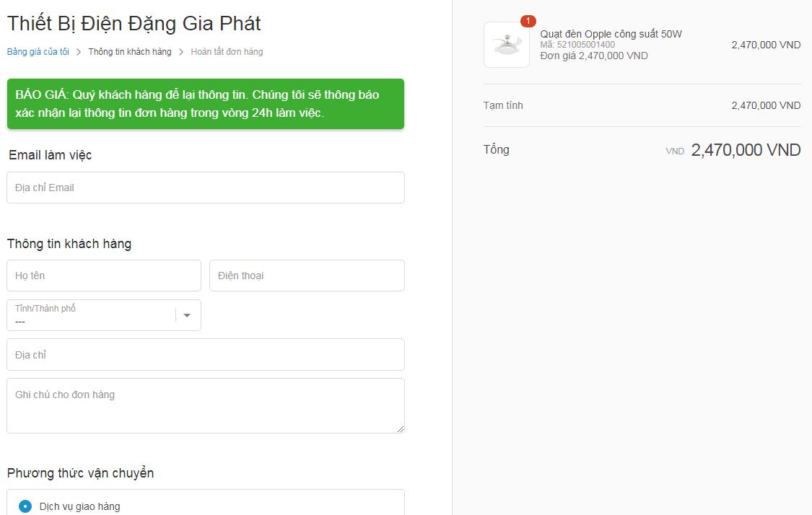The width and height of the screenshot is (812, 515).
Task: Click the Opple ceiling fan product thumbnail
Action: (507, 45)
